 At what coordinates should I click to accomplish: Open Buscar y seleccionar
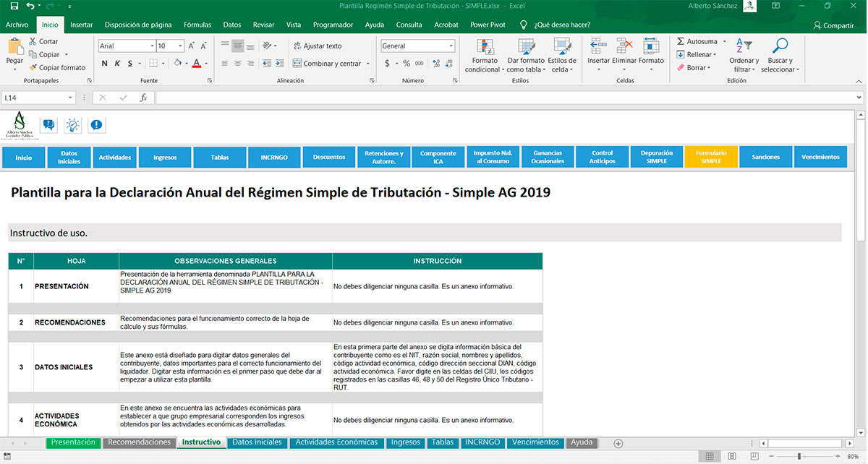(x=780, y=55)
